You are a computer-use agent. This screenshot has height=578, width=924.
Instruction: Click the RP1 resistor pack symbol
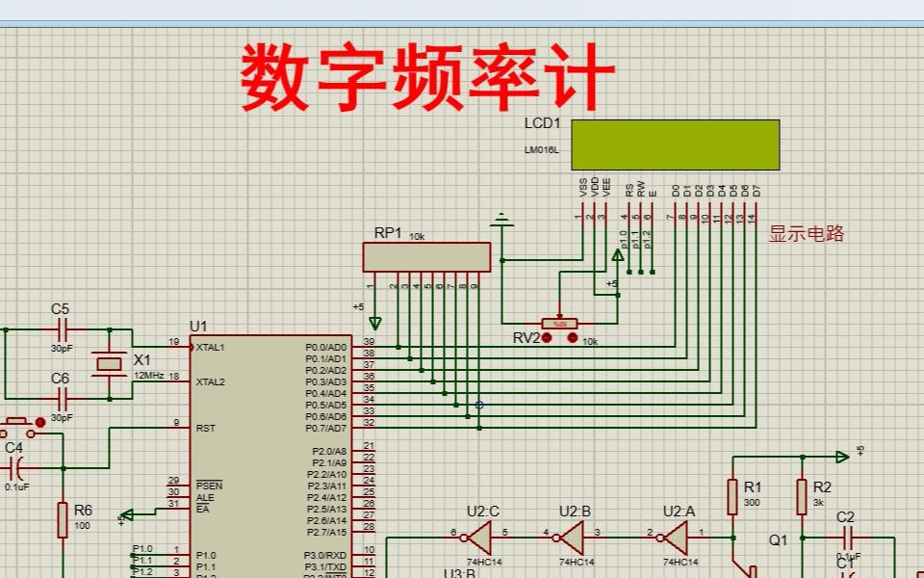426,256
